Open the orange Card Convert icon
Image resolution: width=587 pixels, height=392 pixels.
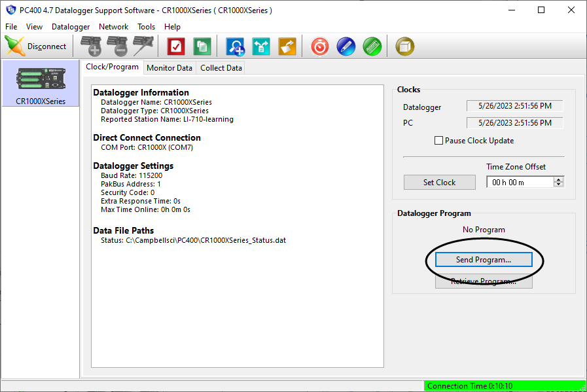[287, 46]
